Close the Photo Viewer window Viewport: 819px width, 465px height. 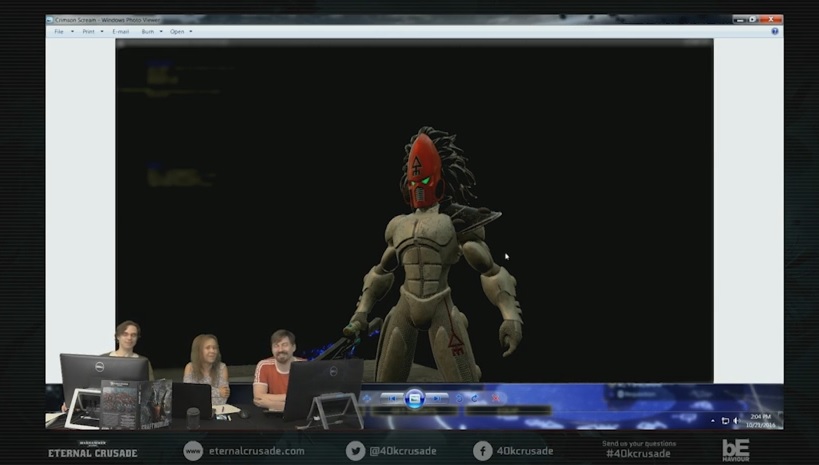[771, 20]
